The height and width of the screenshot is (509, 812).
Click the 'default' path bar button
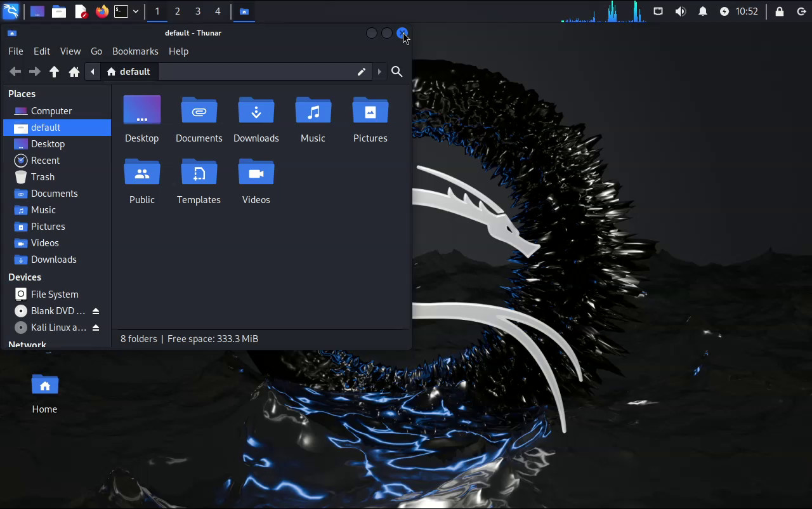(x=129, y=72)
